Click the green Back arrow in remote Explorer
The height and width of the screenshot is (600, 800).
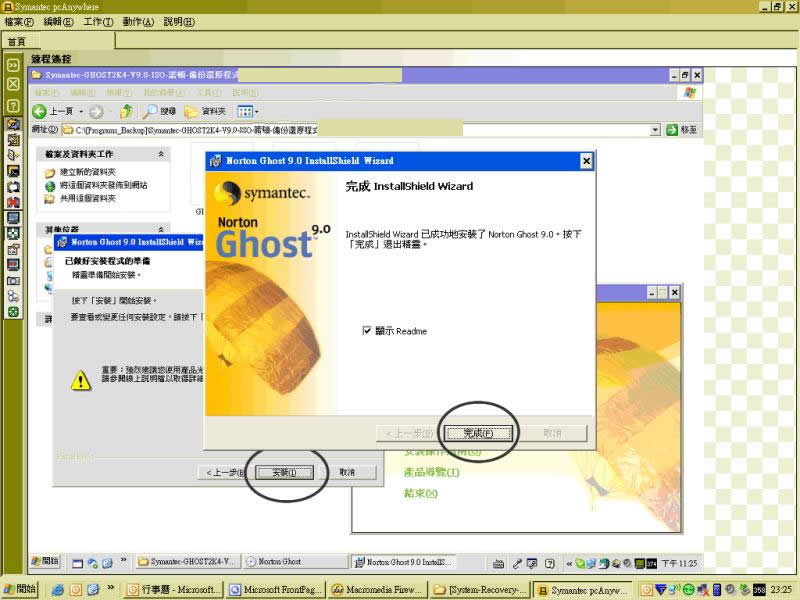[39, 111]
